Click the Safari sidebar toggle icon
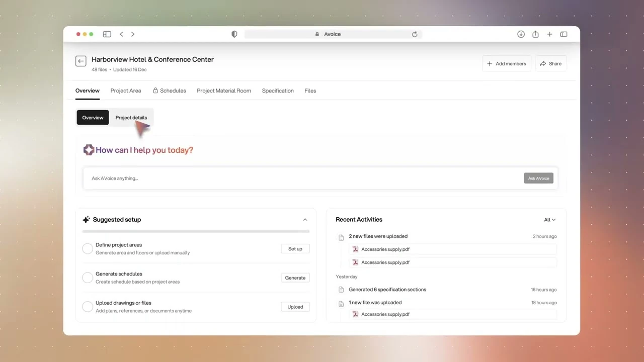The height and width of the screenshot is (362, 644). [x=107, y=34]
